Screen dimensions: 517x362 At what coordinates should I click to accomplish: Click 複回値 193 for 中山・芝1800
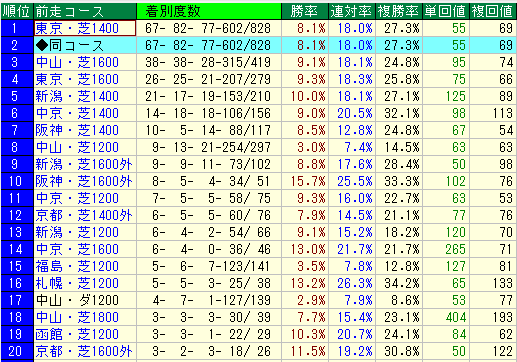click(x=503, y=317)
